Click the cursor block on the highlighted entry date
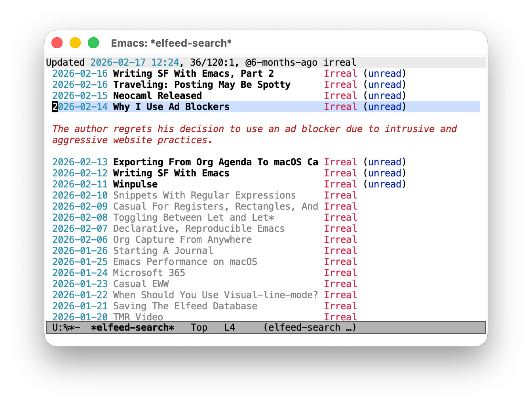The image size is (532, 405). 54,106
